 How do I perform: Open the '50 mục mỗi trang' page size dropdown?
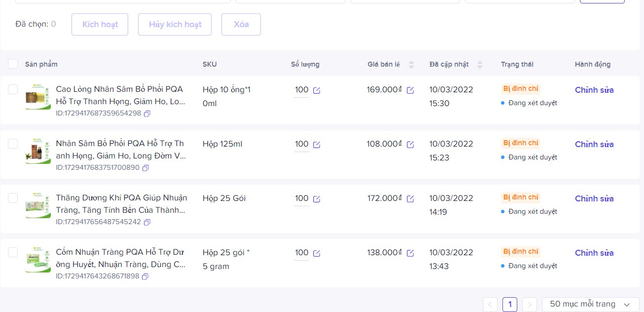point(590,304)
